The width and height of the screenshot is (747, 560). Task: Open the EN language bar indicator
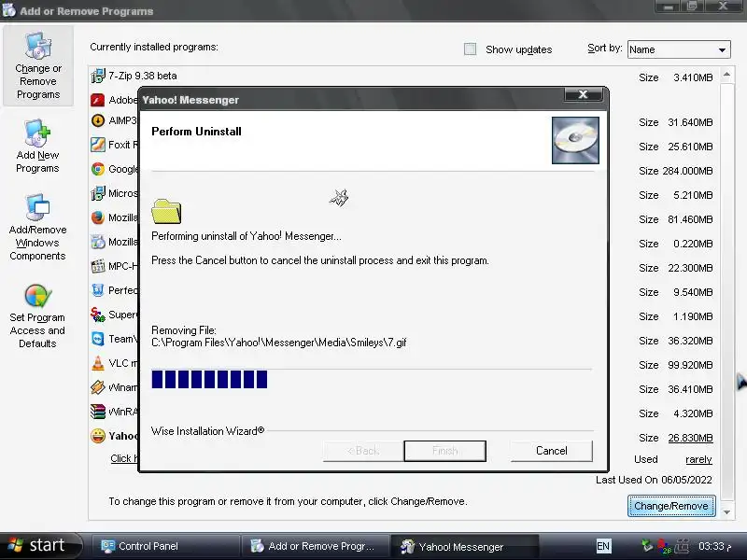(x=603, y=546)
